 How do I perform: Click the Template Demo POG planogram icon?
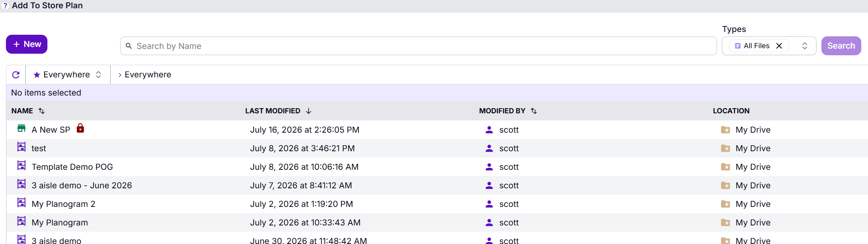(x=21, y=165)
